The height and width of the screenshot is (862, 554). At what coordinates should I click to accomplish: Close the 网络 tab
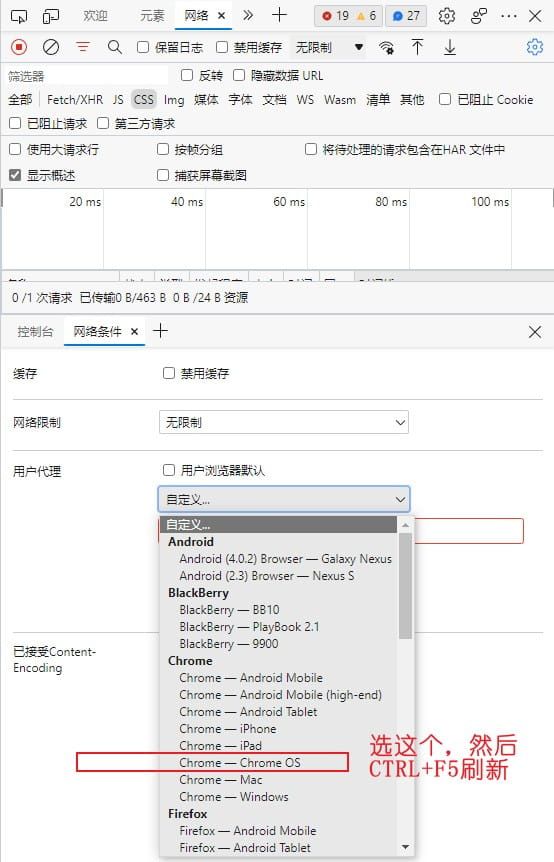click(x=221, y=16)
